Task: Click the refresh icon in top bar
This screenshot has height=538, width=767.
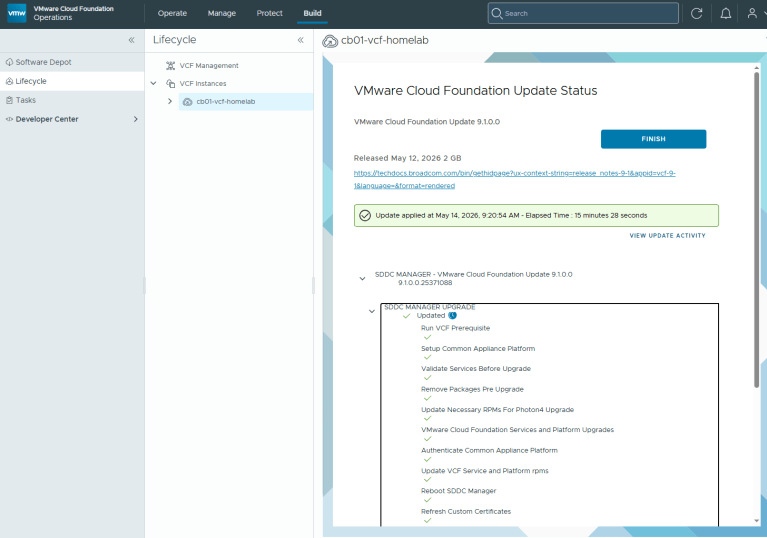Action: click(697, 13)
